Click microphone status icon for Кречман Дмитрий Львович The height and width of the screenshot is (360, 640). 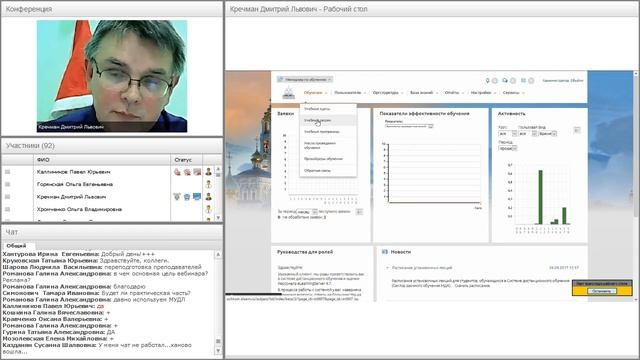tap(177, 197)
